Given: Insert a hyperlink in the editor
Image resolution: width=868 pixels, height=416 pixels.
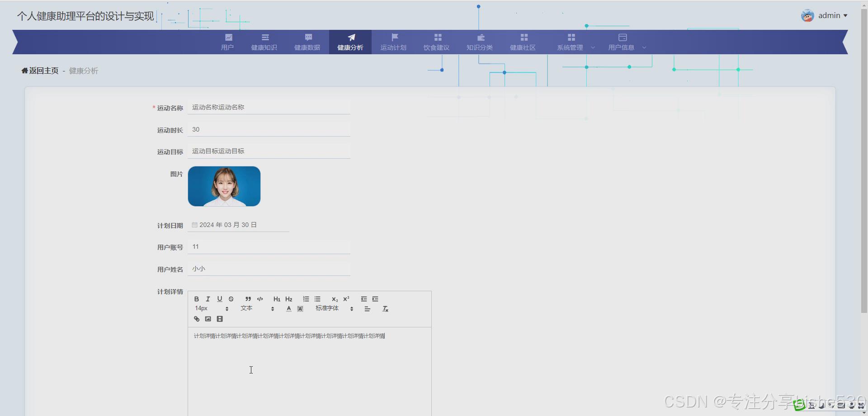Looking at the screenshot, I should coord(197,319).
